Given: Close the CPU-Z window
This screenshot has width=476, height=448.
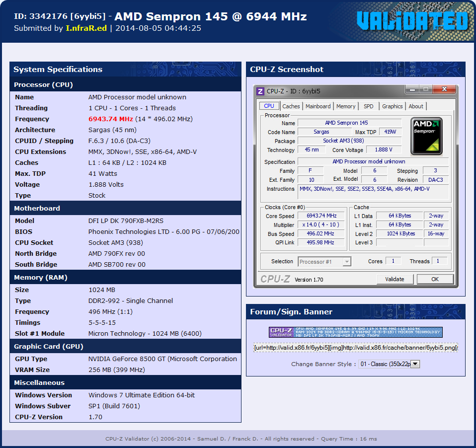Looking at the screenshot, I should (x=444, y=89).
